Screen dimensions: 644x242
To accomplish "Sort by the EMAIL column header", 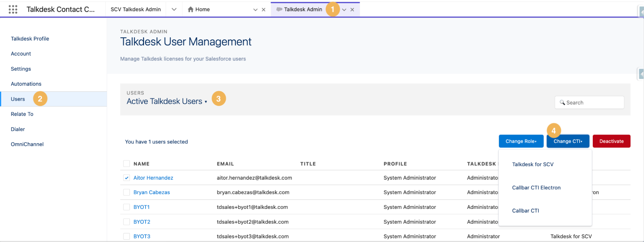I will pos(225,164).
